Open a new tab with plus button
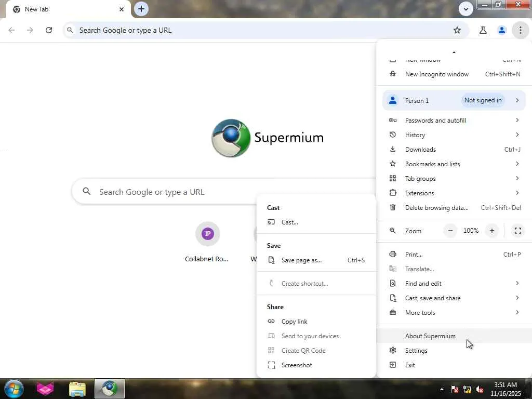532x399 pixels. click(141, 9)
